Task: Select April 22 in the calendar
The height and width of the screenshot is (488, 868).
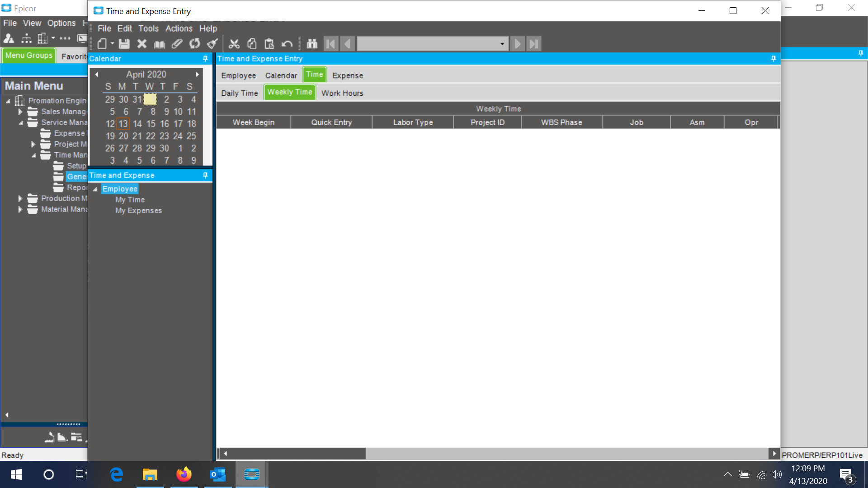Action: (x=151, y=136)
